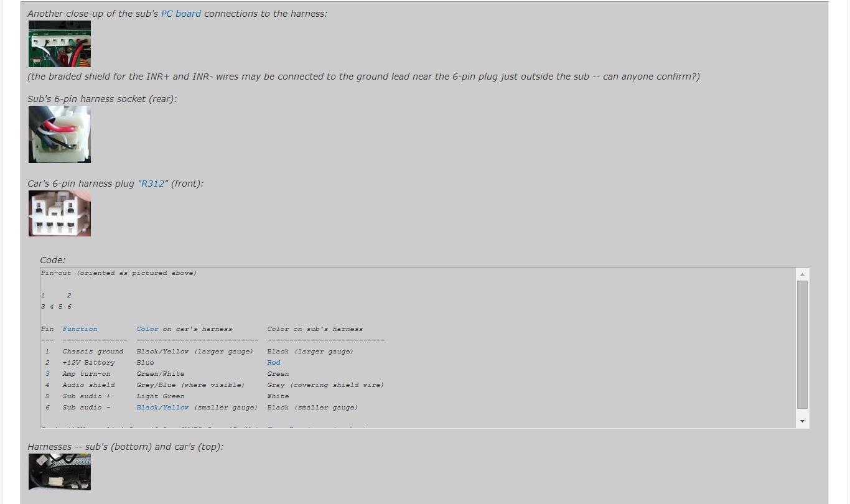Follow the "PC board" link
This screenshot has height=504, width=850.
click(x=181, y=14)
